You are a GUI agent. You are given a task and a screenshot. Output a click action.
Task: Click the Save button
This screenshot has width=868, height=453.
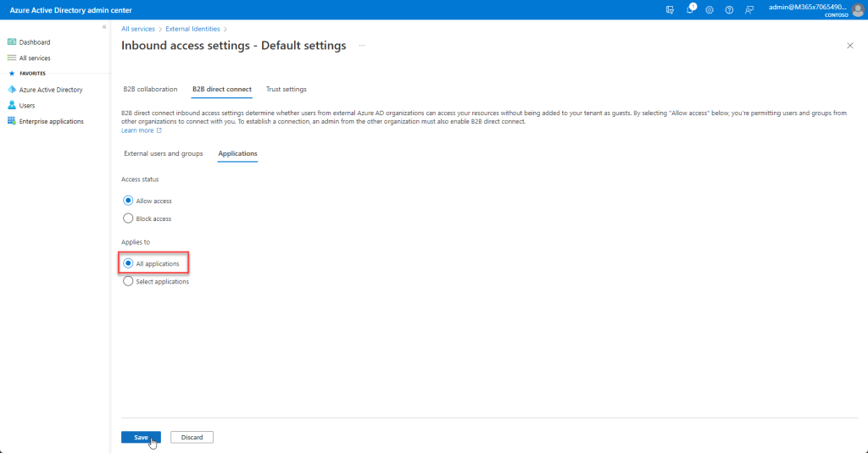tap(141, 437)
